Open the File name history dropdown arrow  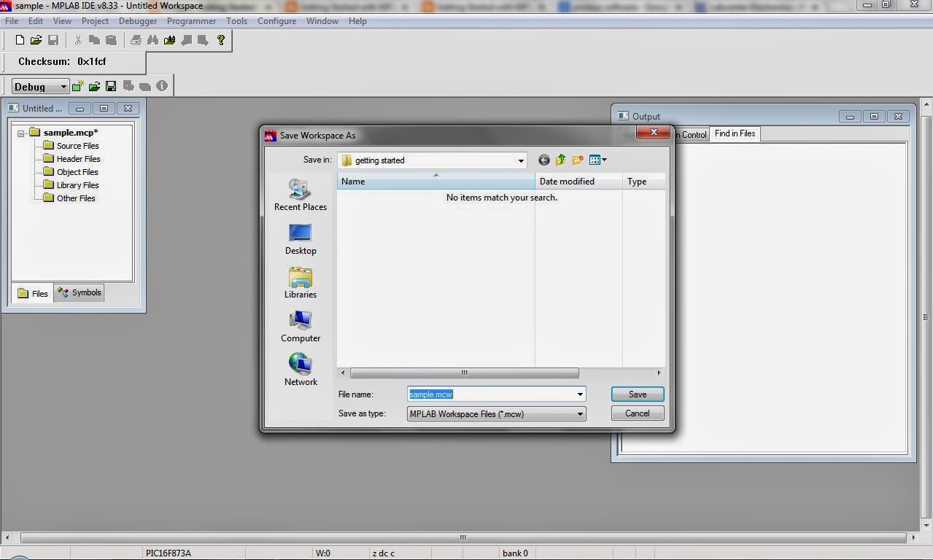click(x=580, y=394)
